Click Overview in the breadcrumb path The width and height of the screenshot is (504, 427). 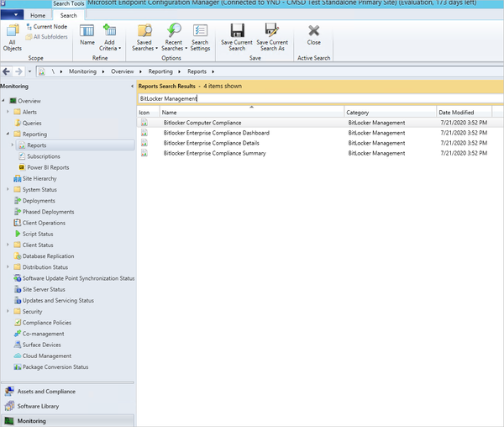pyautogui.click(x=123, y=71)
